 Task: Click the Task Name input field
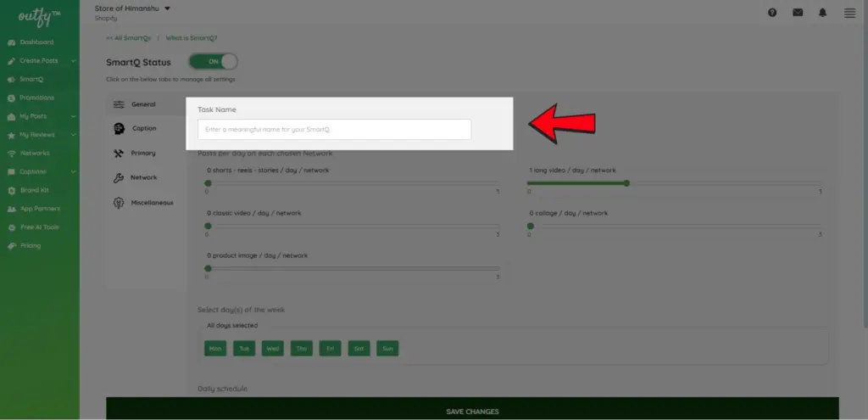(334, 130)
